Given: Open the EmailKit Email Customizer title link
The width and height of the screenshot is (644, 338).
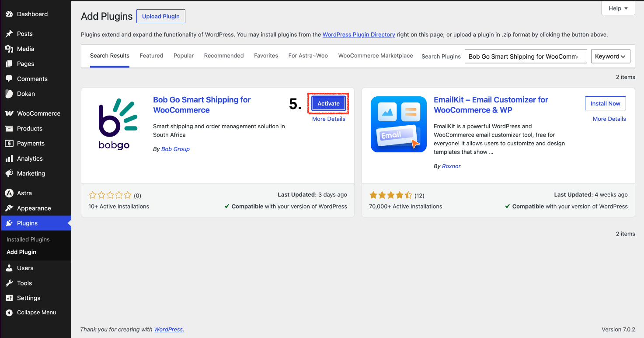Looking at the screenshot, I should [x=491, y=105].
